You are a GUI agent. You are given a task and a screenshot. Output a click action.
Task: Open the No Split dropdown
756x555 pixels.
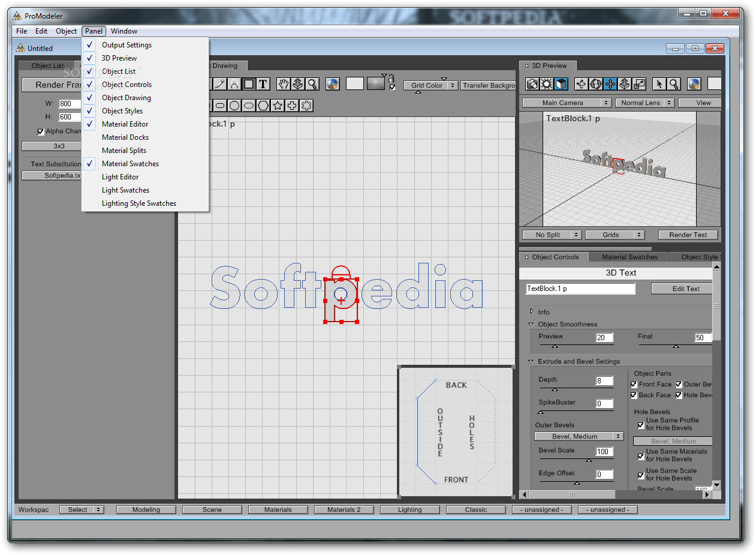(552, 235)
